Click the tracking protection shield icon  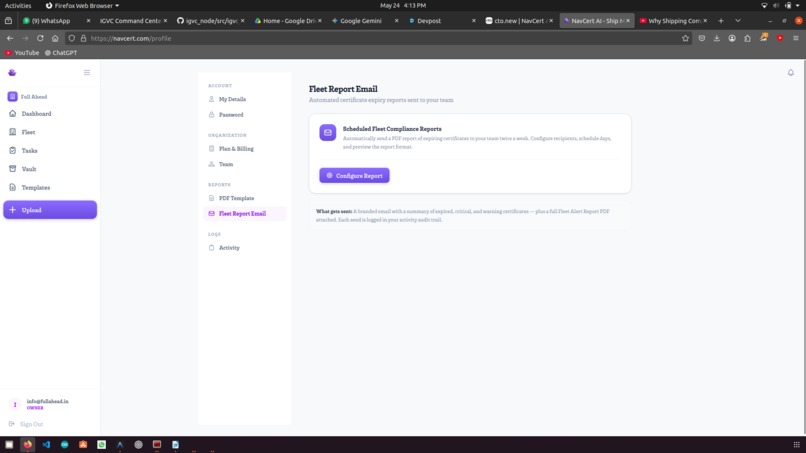tap(71, 38)
